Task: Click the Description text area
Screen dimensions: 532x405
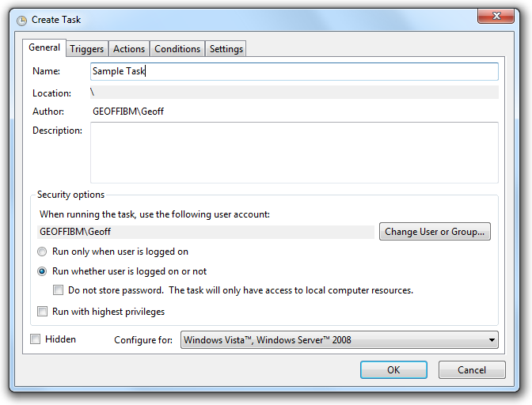Action: 294,153
